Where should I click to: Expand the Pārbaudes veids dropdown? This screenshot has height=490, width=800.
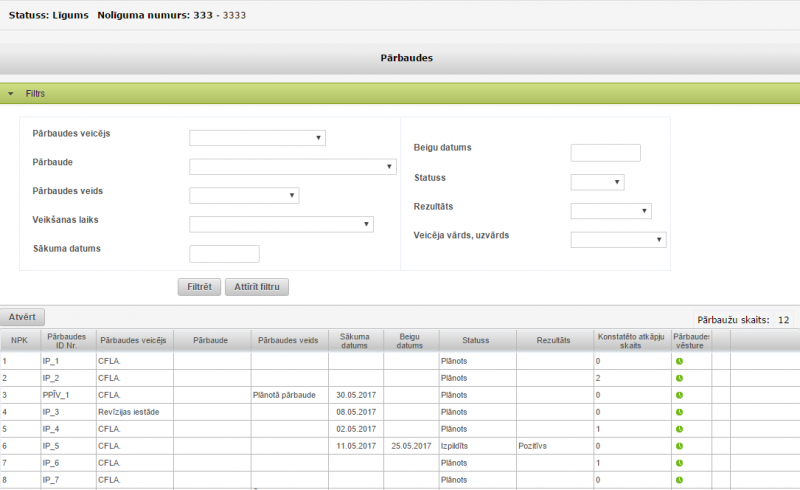pos(244,196)
